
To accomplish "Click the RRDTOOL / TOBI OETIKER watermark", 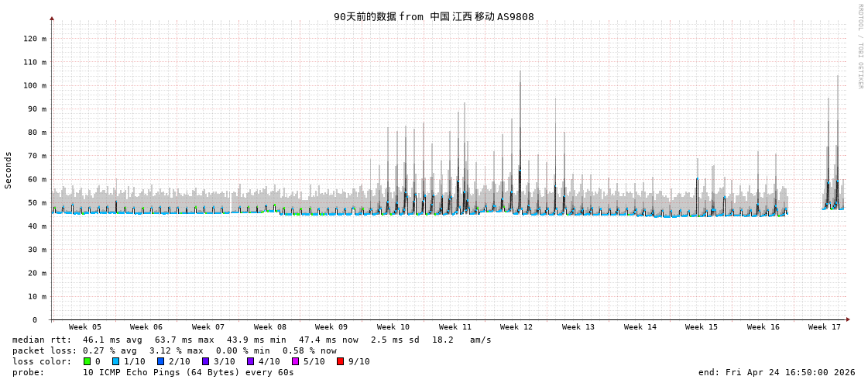I will tap(859, 47).
